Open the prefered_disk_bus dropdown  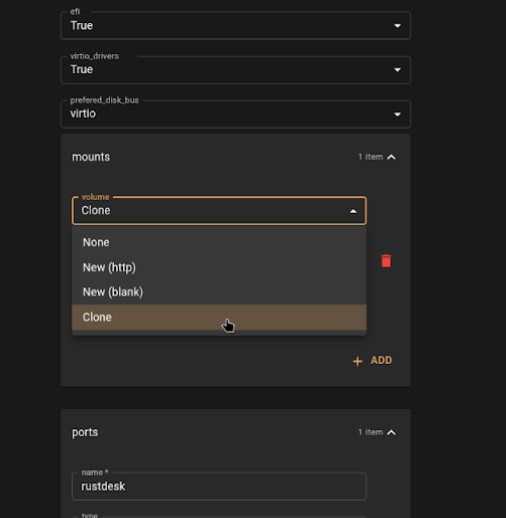[236, 114]
